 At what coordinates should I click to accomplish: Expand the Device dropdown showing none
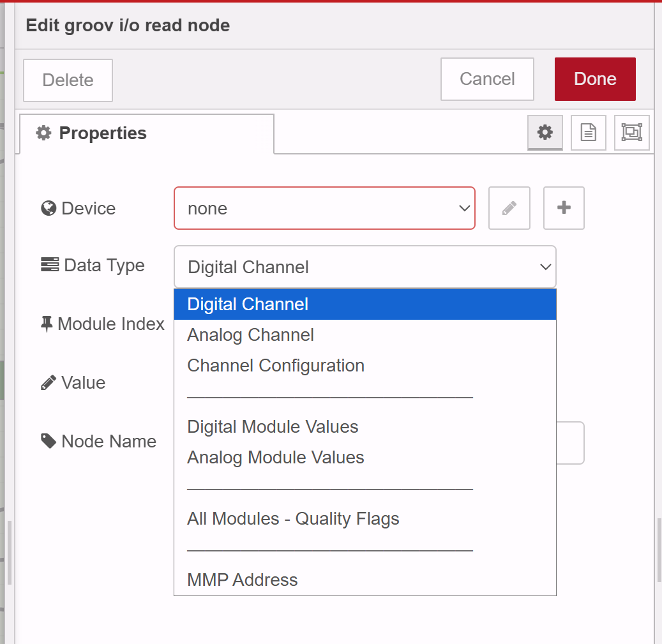coord(324,208)
